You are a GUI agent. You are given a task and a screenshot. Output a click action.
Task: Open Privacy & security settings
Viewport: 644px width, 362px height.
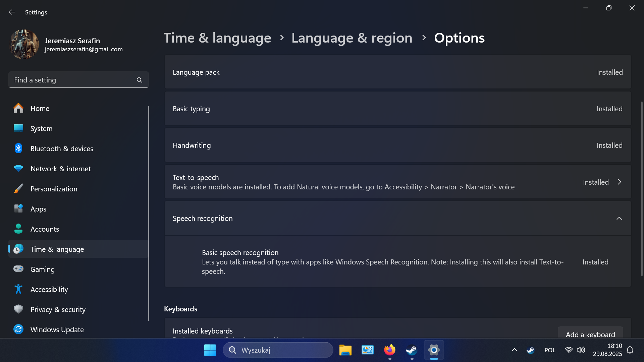coord(58,309)
